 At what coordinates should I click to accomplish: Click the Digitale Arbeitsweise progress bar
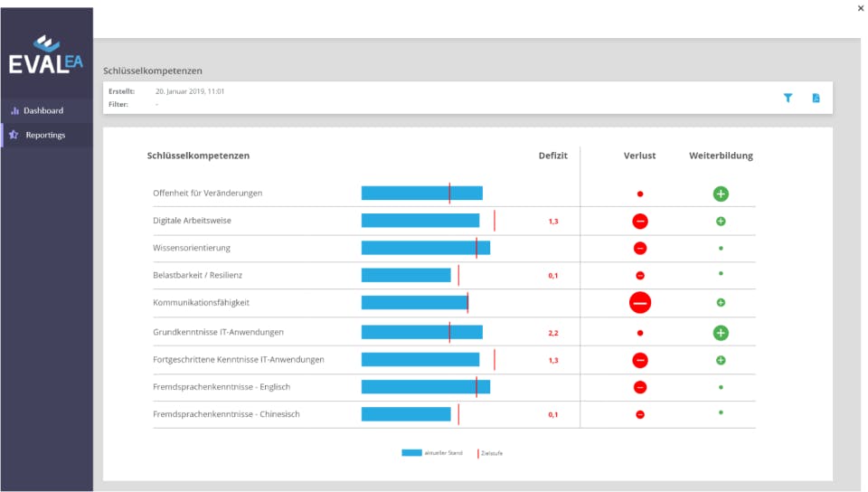click(x=420, y=221)
